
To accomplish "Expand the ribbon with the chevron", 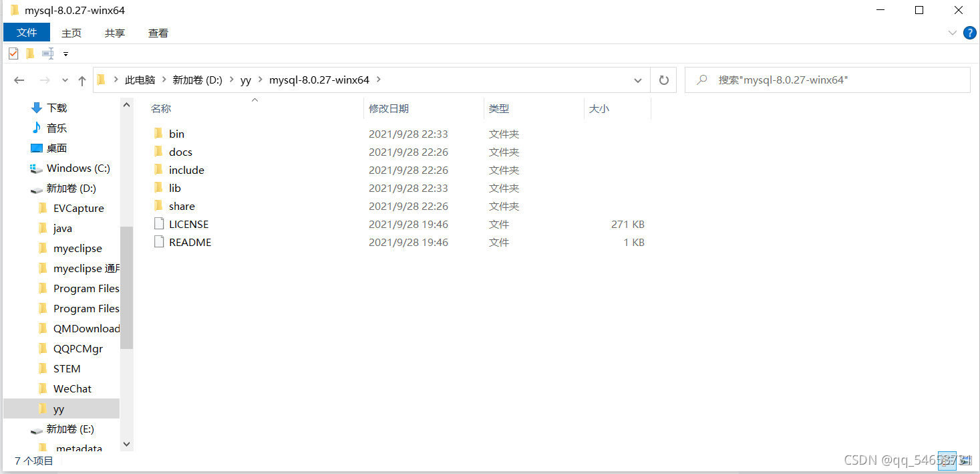I will pos(953,33).
